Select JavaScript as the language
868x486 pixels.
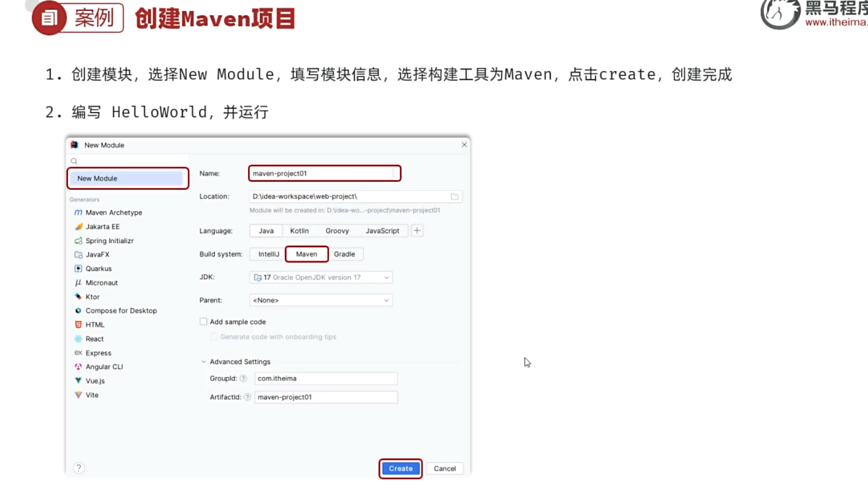pos(382,231)
